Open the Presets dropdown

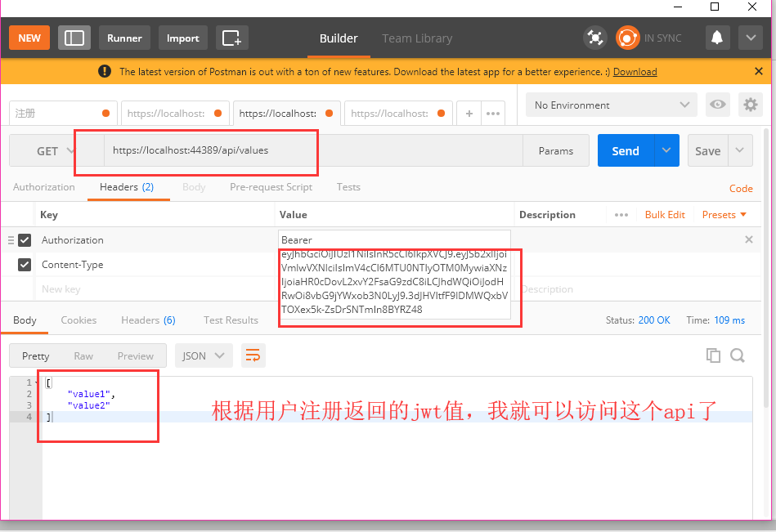724,215
